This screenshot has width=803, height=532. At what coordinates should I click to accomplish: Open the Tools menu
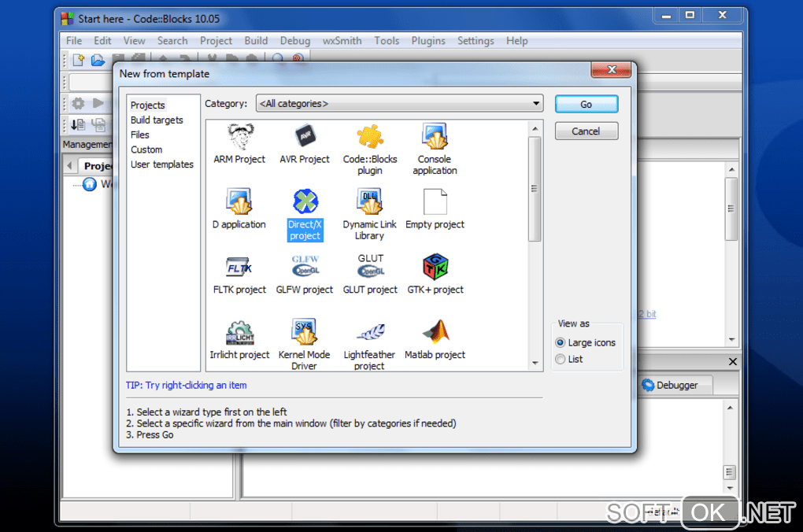pos(387,40)
